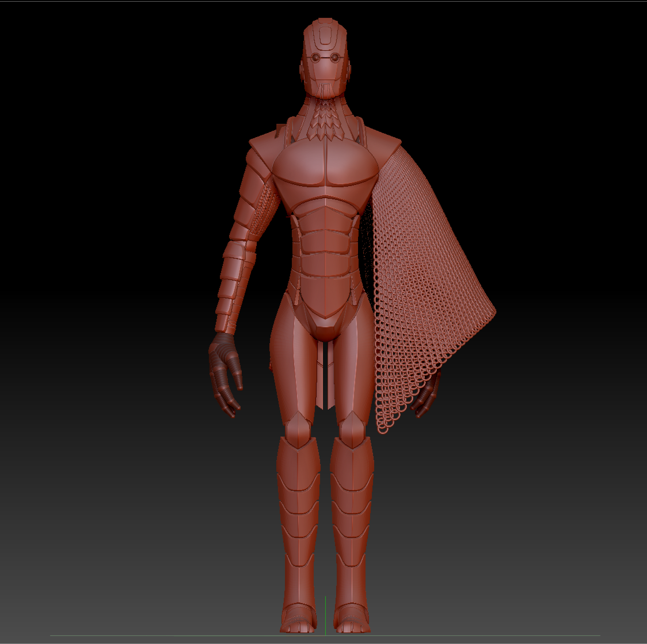Click the chainmail cape draped over shoulder
647x644 pixels.
pos(425,268)
